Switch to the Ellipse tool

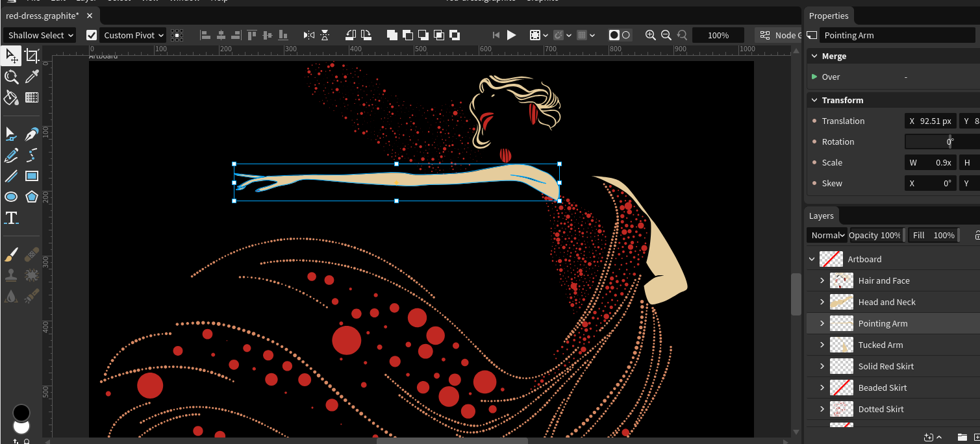click(11, 197)
